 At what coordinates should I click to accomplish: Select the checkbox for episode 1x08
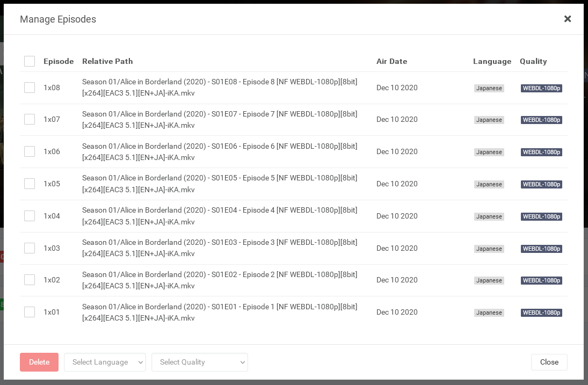coord(30,88)
